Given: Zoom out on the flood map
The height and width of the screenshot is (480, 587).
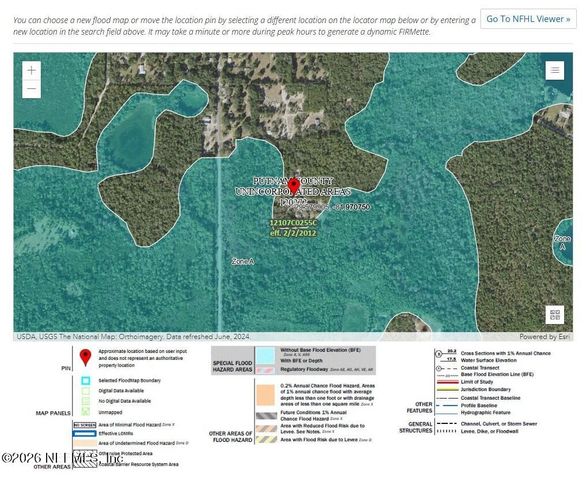Looking at the screenshot, I should 31,89.
